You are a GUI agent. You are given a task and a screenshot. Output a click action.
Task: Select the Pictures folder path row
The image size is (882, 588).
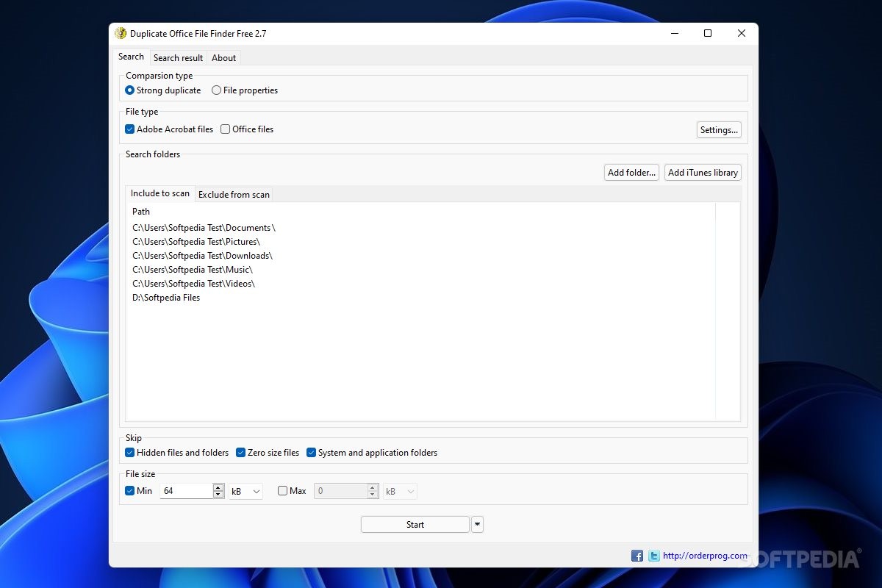tap(420, 242)
